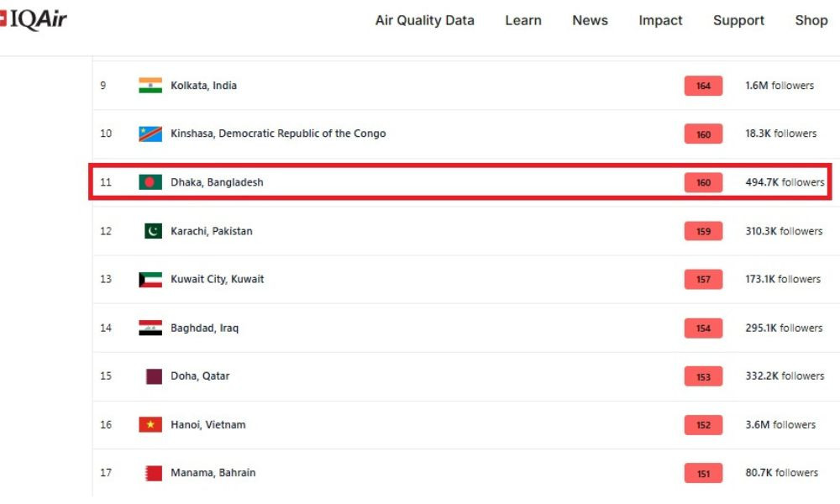
Task: Click the 159 AQI badge for Karachi
Action: tap(703, 231)
